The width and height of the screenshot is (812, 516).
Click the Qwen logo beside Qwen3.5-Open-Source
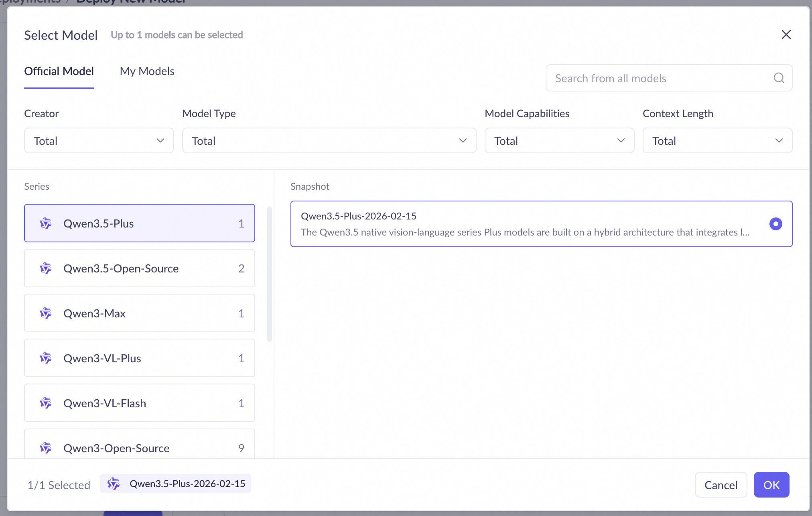pyautogui.click(x=46, y=268)
